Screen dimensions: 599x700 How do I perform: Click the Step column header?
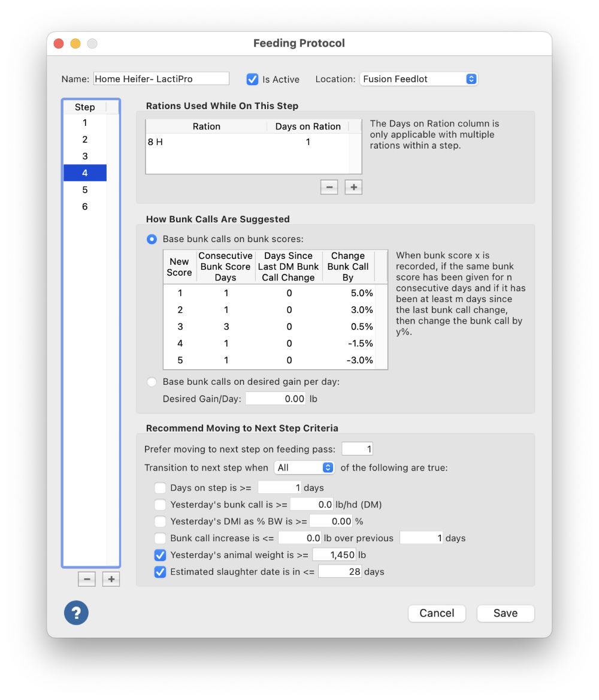(85, 107)
